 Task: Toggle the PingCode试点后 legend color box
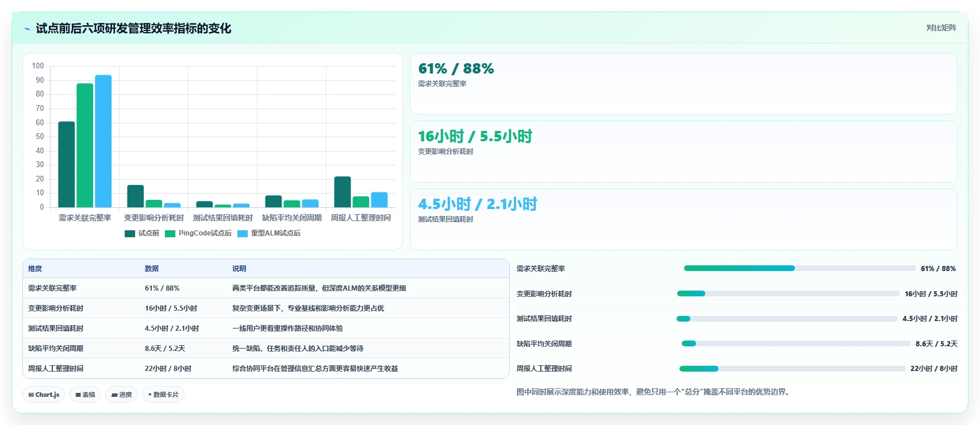point(170,233)
